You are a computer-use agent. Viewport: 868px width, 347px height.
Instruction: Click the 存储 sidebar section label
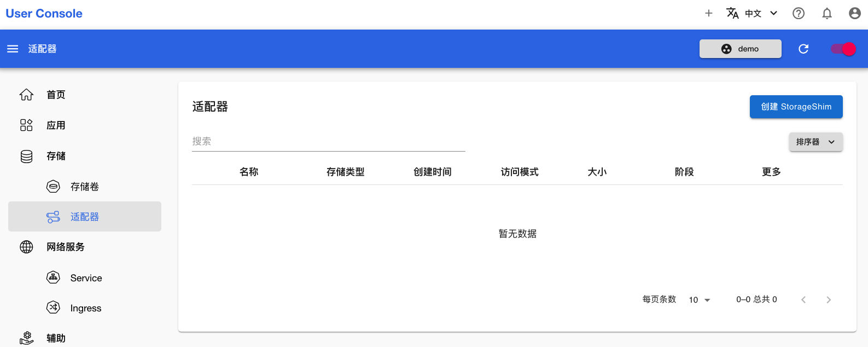pyautogui.click(x=56, y=156)
